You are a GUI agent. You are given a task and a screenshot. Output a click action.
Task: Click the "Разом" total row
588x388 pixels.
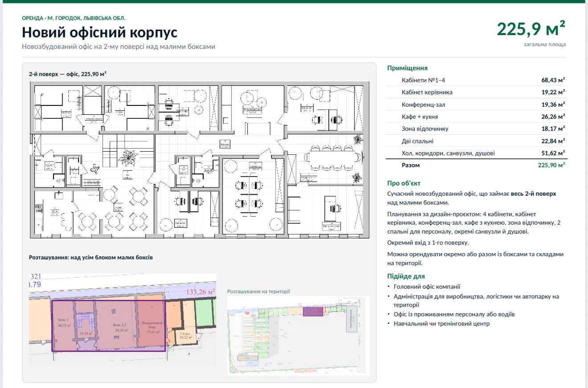coord(477,165)
